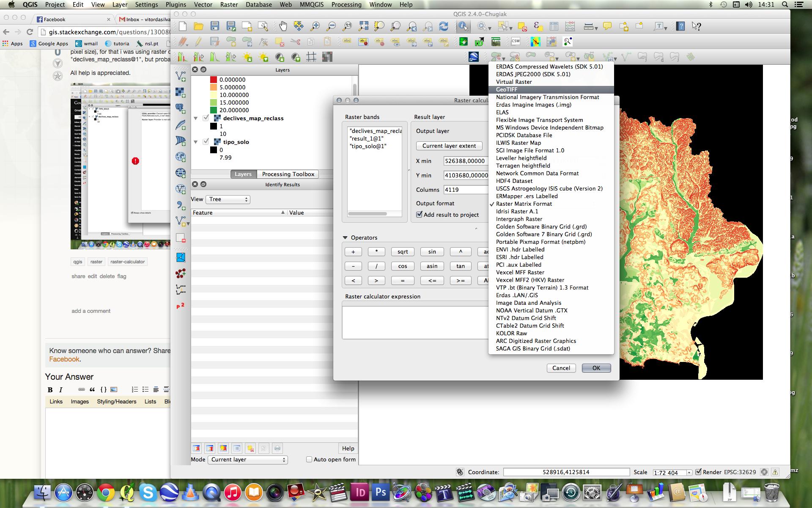Click the orange 5.000000 legend swatch

tap(214, 87)
